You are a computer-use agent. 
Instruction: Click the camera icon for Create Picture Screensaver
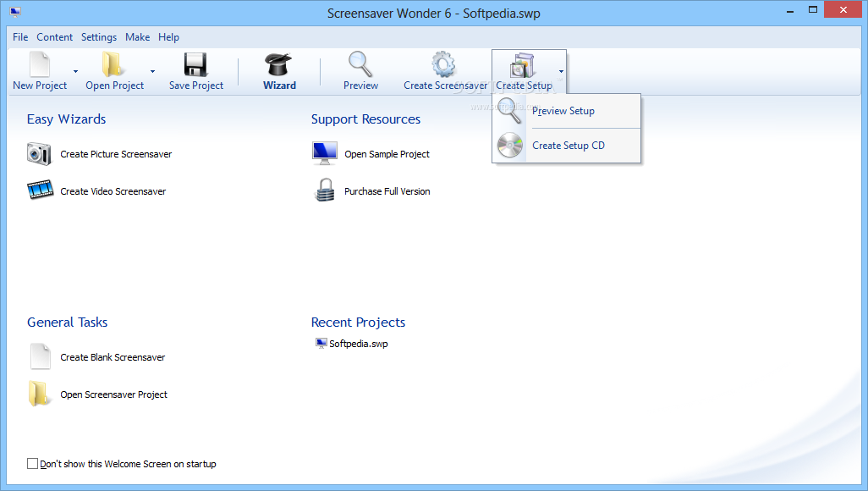tap(39, 153)
